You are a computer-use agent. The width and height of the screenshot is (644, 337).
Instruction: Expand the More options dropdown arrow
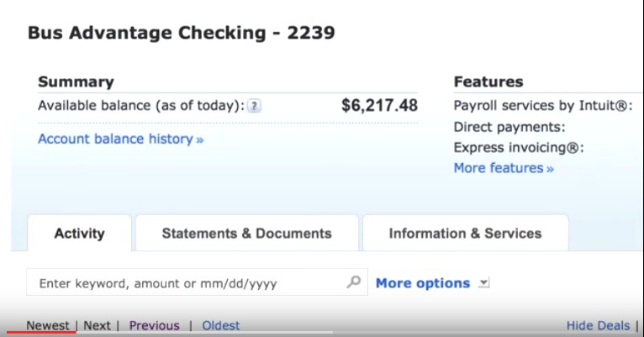click(x=483, y=283)
